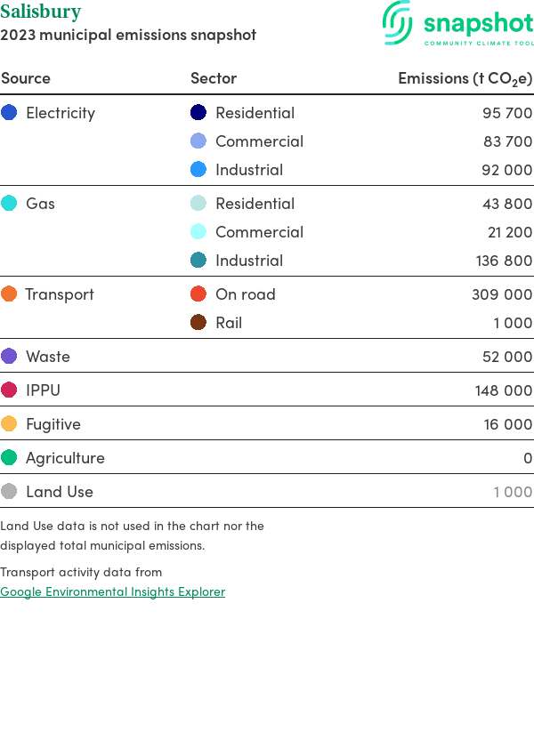
Task: Click the Snapshot Community Climate Tool logo
Action: coord(458,24)
